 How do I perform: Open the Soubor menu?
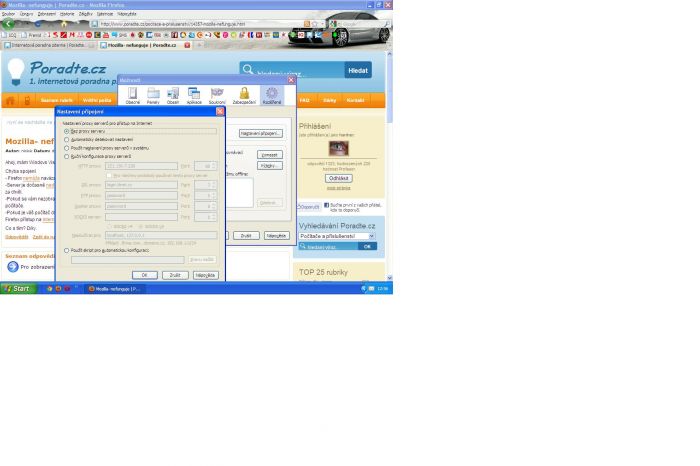(8, 14)
